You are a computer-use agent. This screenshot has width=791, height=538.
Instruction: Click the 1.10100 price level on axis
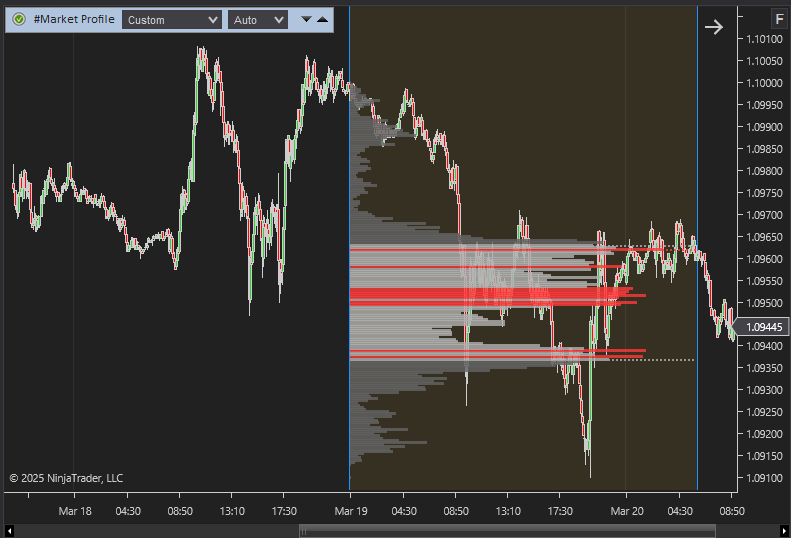pyautogui.click(x=764, y=39)
